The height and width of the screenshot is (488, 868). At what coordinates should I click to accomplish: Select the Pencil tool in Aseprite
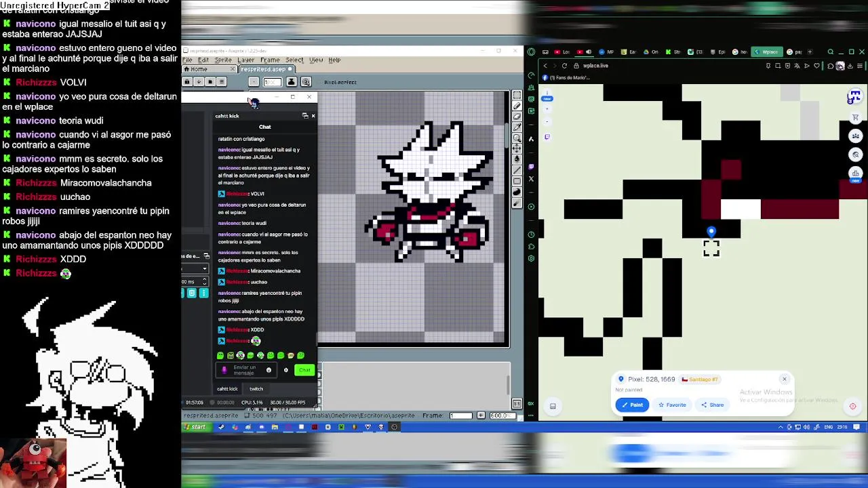coord(517,106)
